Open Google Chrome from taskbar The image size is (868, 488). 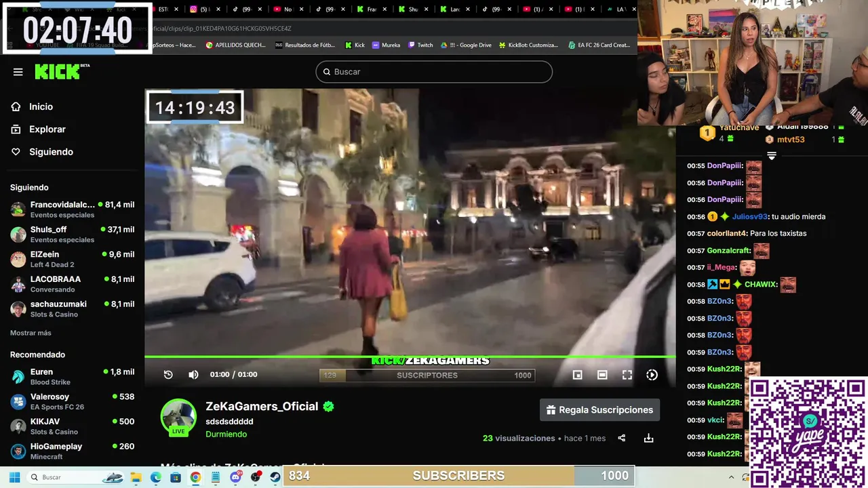click(x=195, y=477)
